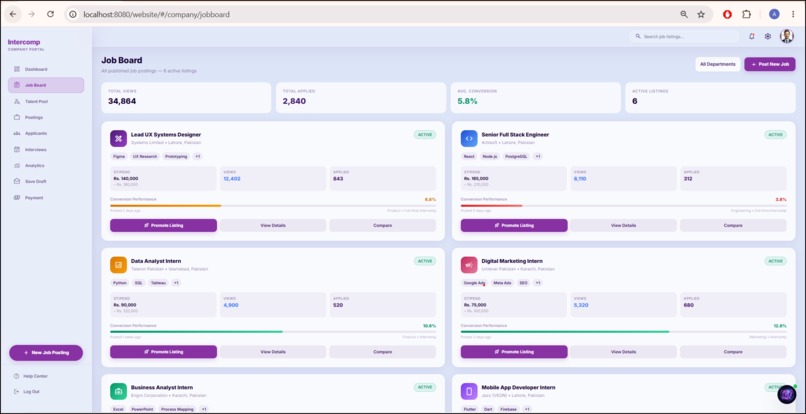
Task: Click Post New Job button
Action: (770, 64)
